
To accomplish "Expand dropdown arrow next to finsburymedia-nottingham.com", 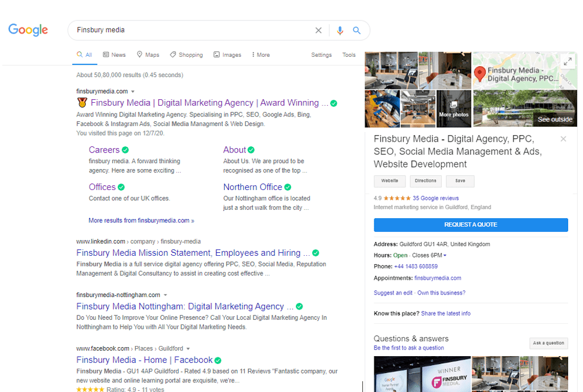I will tap(165, 295).
